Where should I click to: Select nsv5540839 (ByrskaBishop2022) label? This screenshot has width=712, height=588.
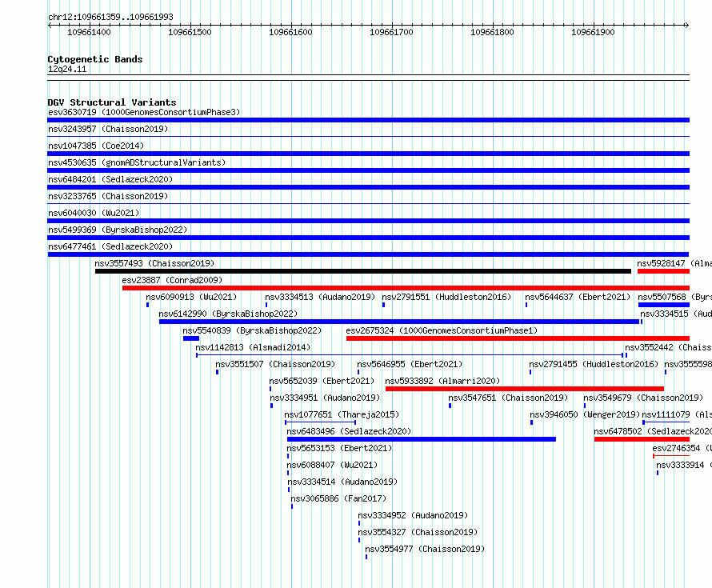click(x=252, y=330)
